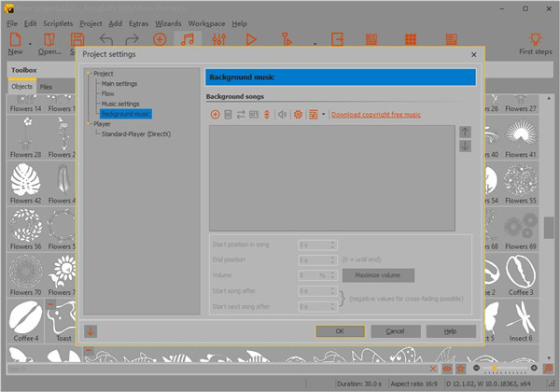The height and width of the screenshot is (392, 560).
Task: Click the speaker volume icon in songs toolbar
Action: 282,114
